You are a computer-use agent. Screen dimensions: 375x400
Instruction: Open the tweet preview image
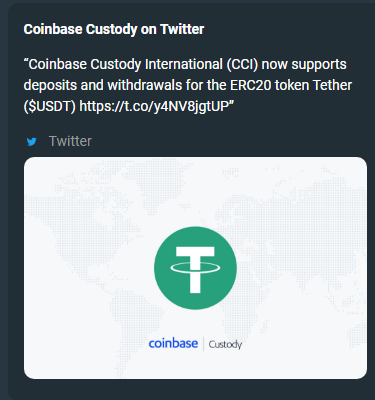[195, 268]
